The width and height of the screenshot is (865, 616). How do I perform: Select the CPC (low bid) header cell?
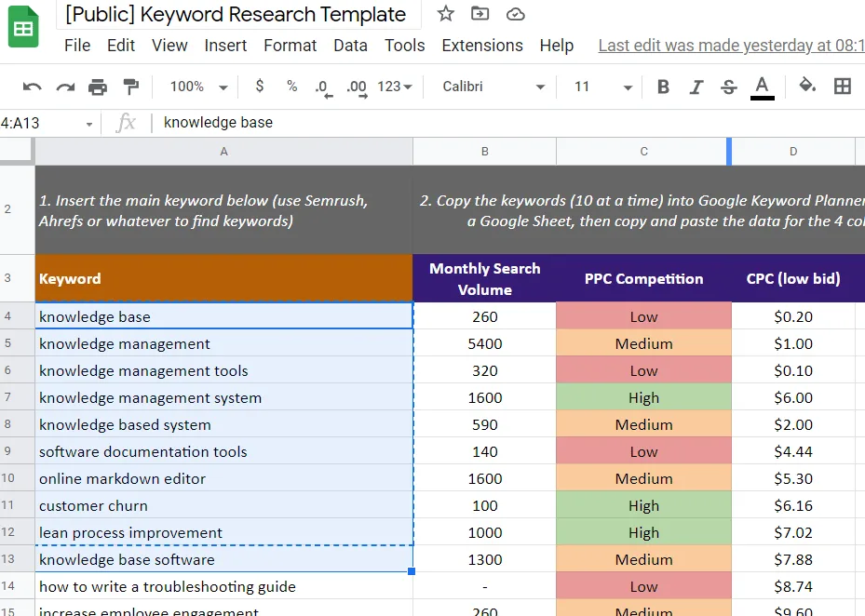point(793,278)
